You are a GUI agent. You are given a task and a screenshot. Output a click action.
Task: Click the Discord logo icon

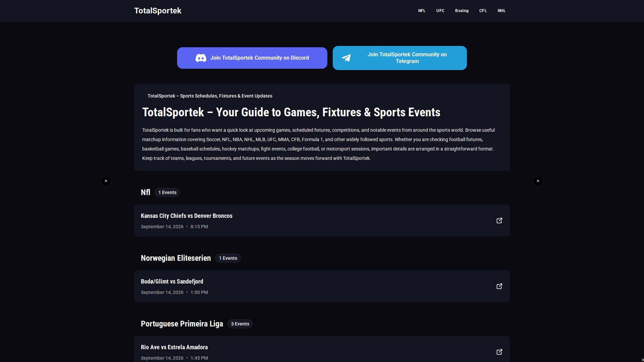click(x=201, y=58)
